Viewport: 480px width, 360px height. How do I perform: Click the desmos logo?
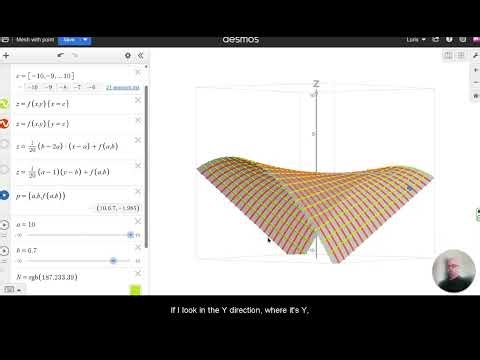(241, 40)
